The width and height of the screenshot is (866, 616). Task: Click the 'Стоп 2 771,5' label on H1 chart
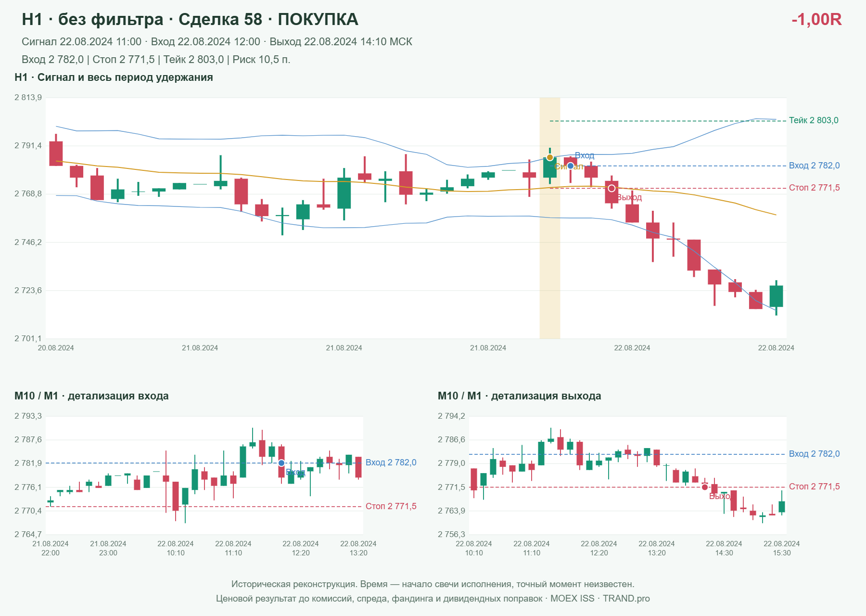tap(814, 188)
